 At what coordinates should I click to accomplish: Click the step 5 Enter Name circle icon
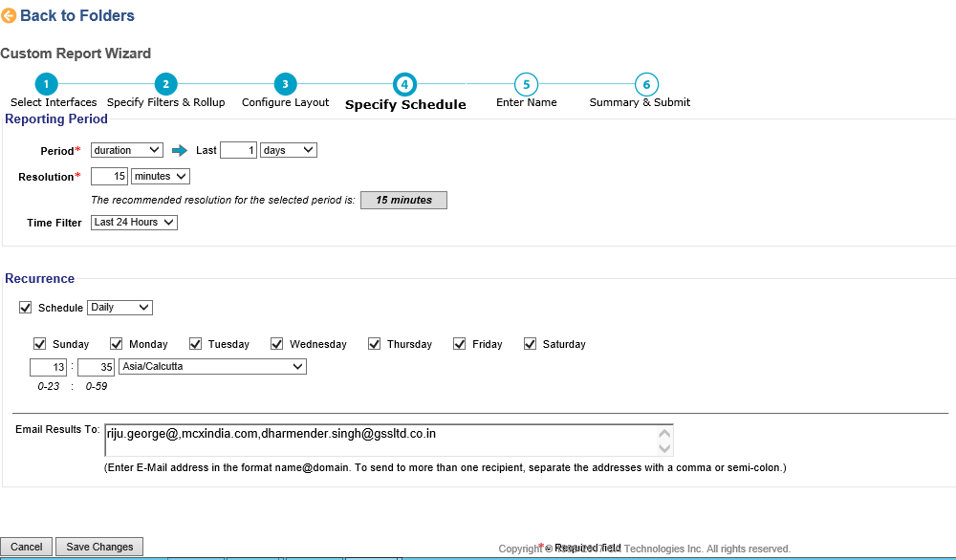tap(525, 84)
